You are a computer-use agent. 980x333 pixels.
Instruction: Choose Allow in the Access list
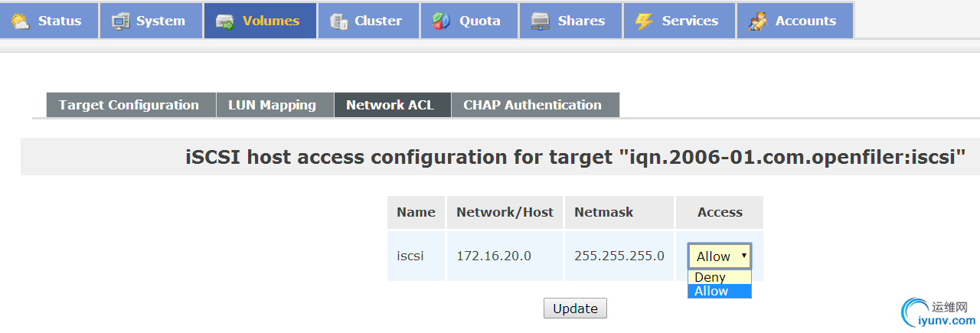pos(720,291)
